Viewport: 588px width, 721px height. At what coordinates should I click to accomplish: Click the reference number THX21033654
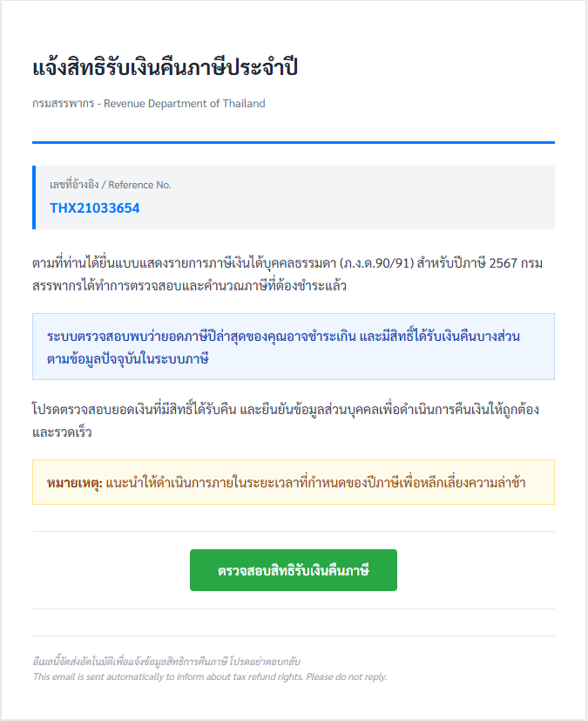95,208
